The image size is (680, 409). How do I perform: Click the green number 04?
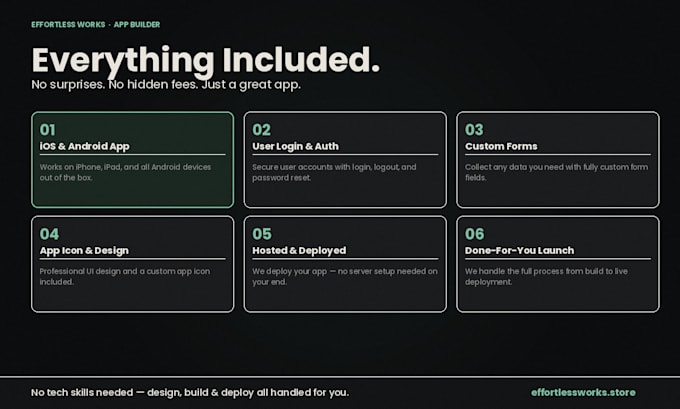[49, 234]
